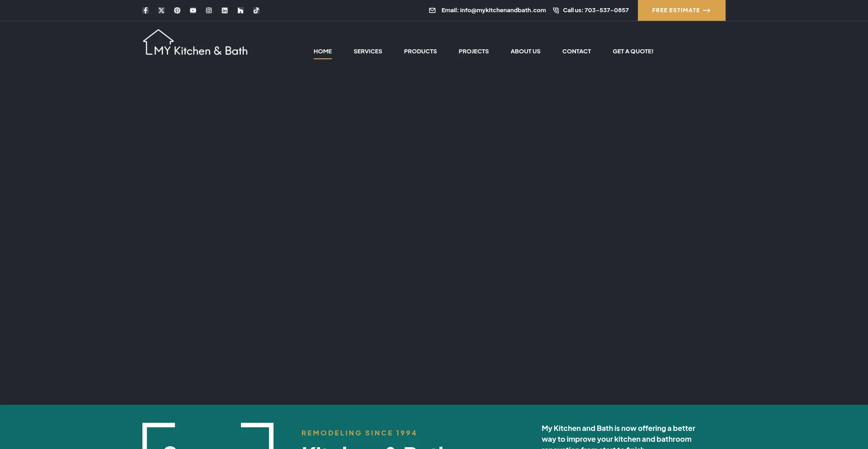Open the YouTube channel icon
The height and width of the screenshot is (449, 868).
coord(193,10)
